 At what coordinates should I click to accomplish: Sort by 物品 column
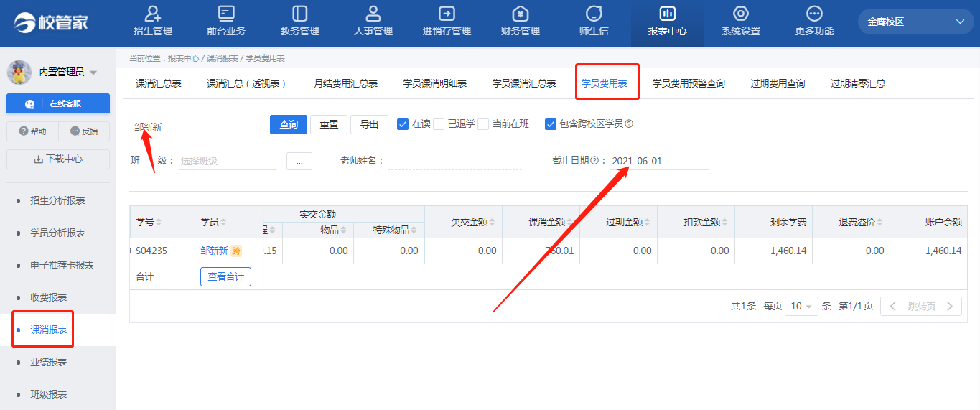(343, 230)
